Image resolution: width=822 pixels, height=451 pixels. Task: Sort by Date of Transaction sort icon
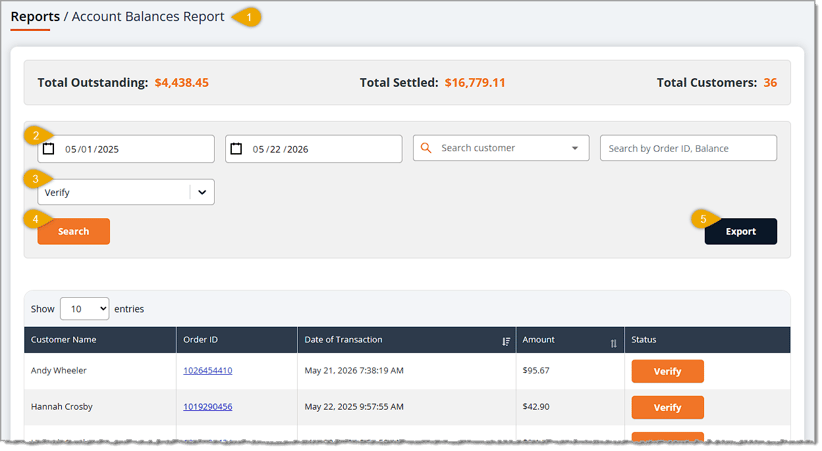[x=506, y=341]
